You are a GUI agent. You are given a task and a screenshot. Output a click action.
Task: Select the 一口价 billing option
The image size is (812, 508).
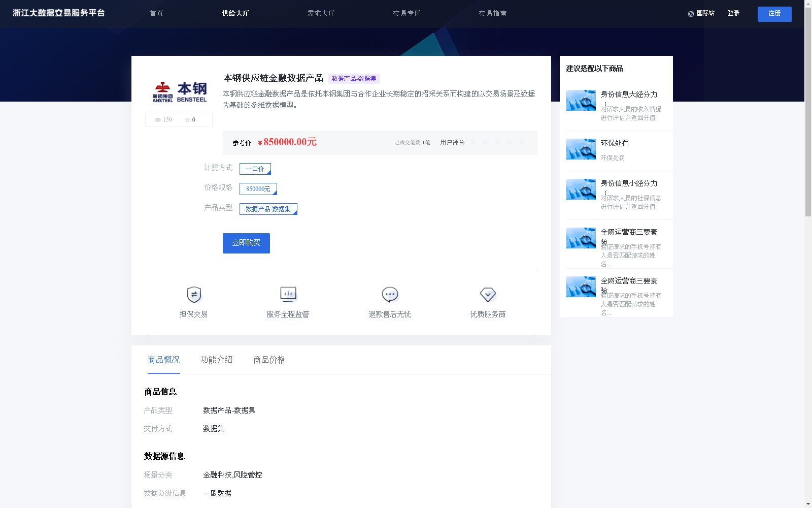point(255,169)
